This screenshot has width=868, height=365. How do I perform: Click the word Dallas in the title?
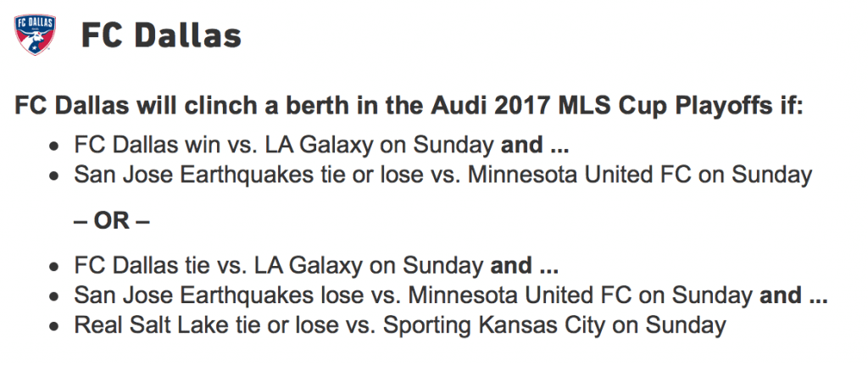pyautogui.click(x=188, y=36)
